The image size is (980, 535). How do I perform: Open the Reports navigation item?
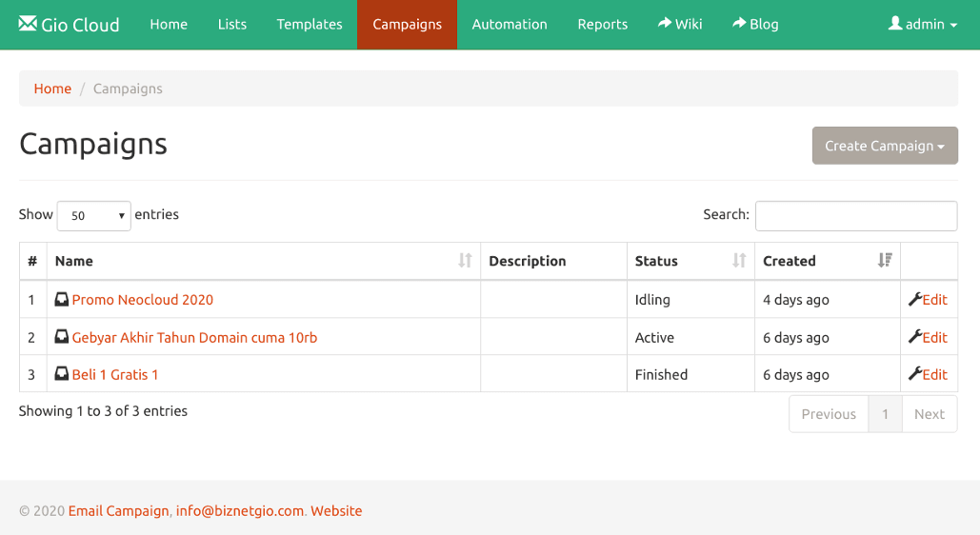click(x=602, y=25)
